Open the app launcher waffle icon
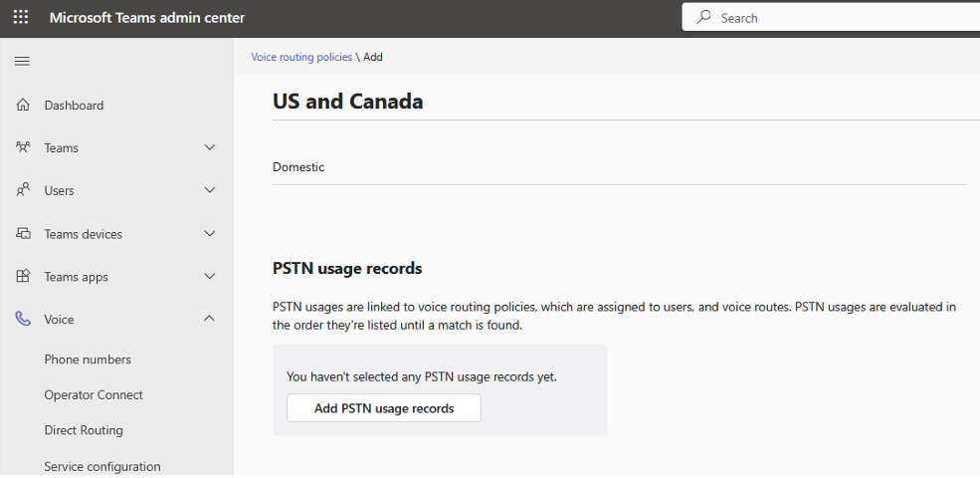 tap(21, 17)
